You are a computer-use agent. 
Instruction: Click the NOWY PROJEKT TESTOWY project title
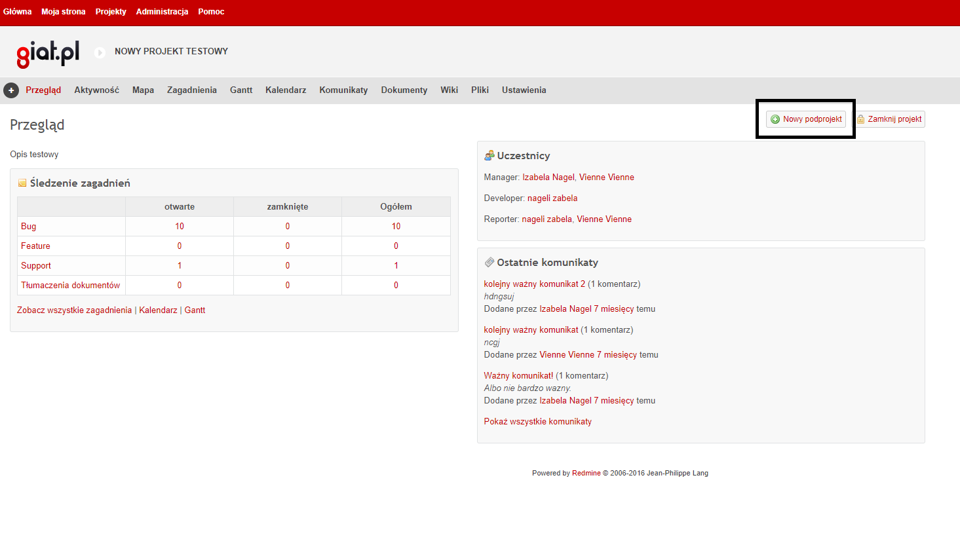pyautogui.click(x=172, y=51)
